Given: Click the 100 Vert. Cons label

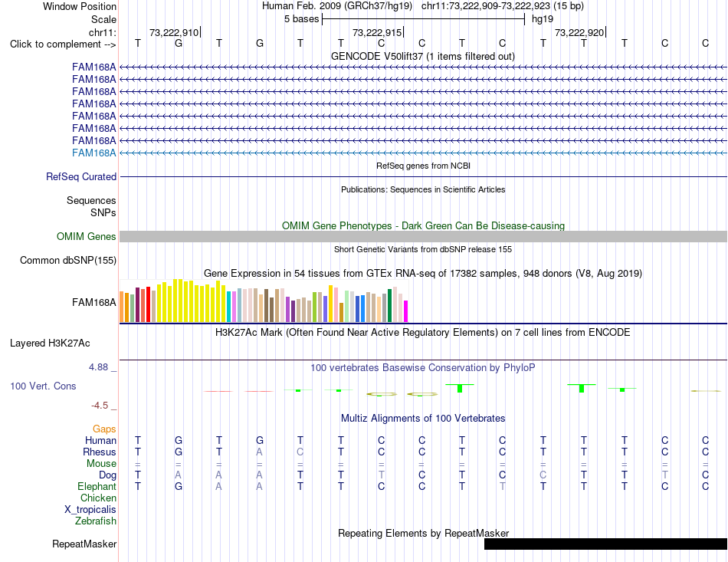Looking at the screenshot, I should pos(43,386).
